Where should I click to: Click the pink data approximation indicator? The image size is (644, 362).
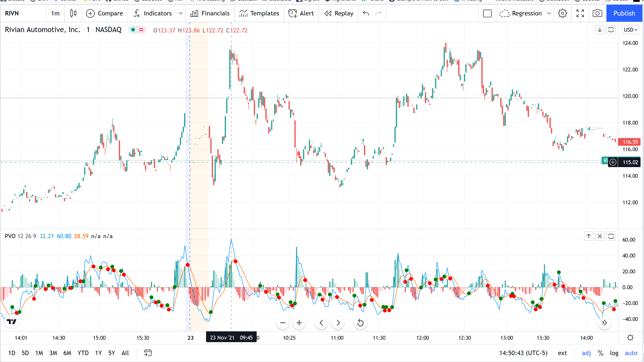(141, 30)
